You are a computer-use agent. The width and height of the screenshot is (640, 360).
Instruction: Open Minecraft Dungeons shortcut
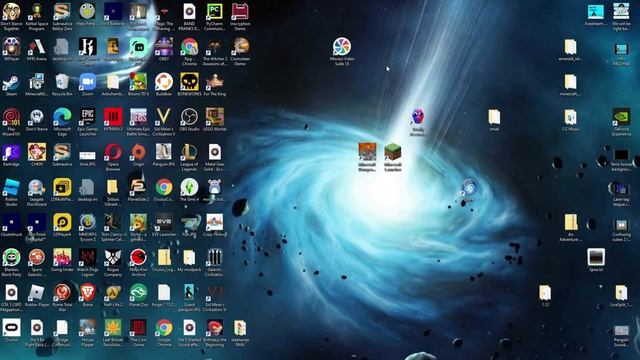tap(367, 152)
